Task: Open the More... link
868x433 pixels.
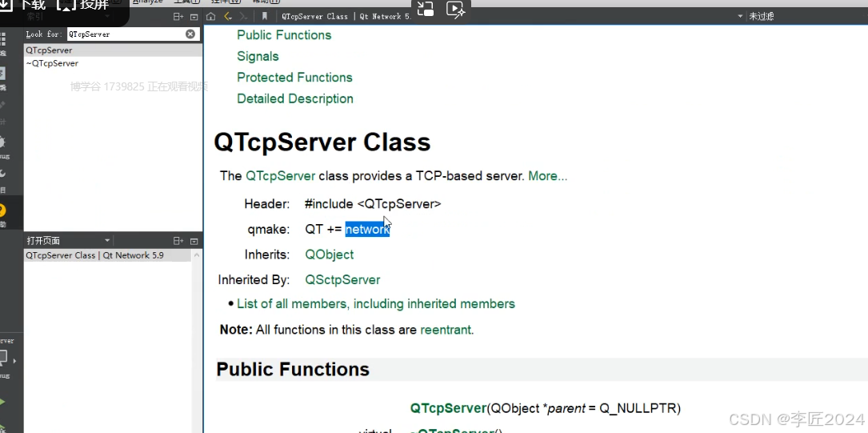Action: [547, 176]
